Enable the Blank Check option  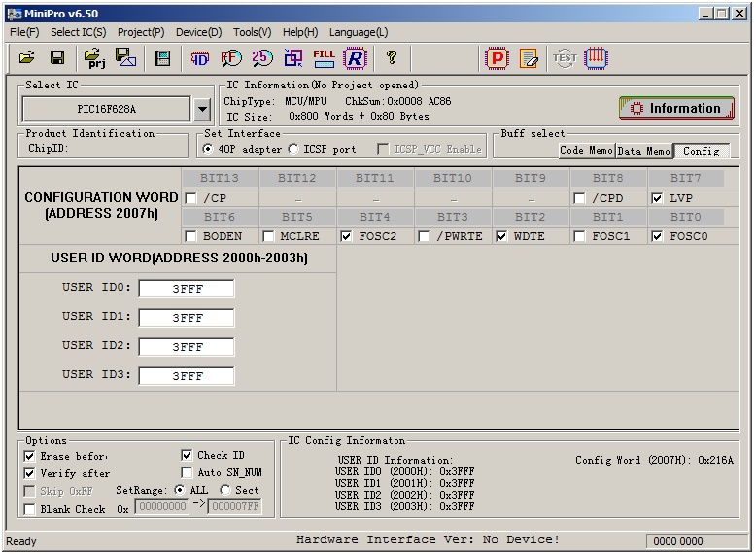30,509
